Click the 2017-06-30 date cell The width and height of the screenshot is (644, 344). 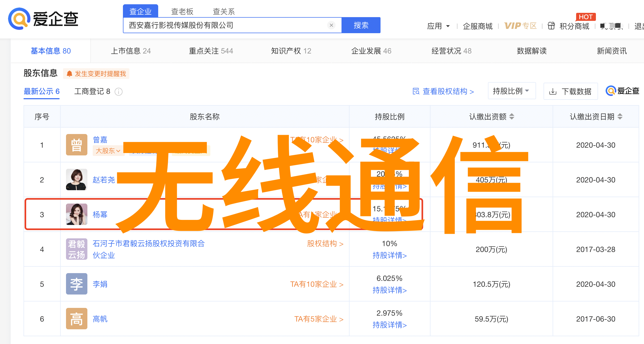[596, 319]
